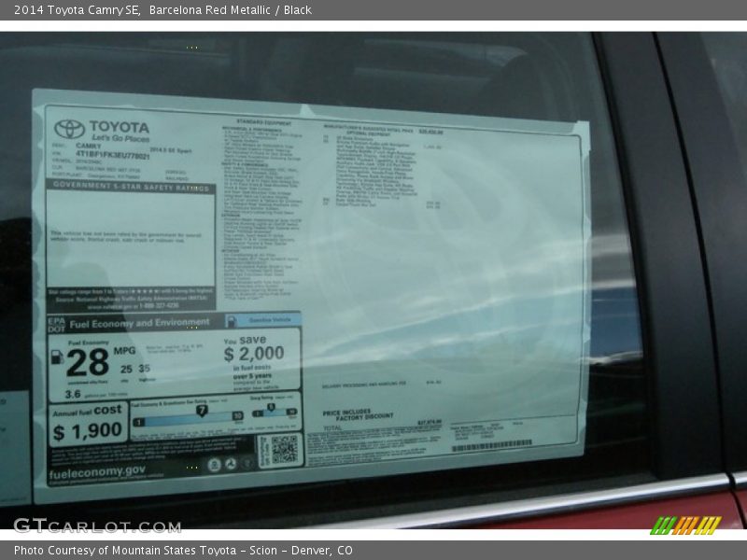The height and width of the screenshot is (560, 747).
Task: Click the colored stripes logo in the bottom right
Action: (686, 525)
